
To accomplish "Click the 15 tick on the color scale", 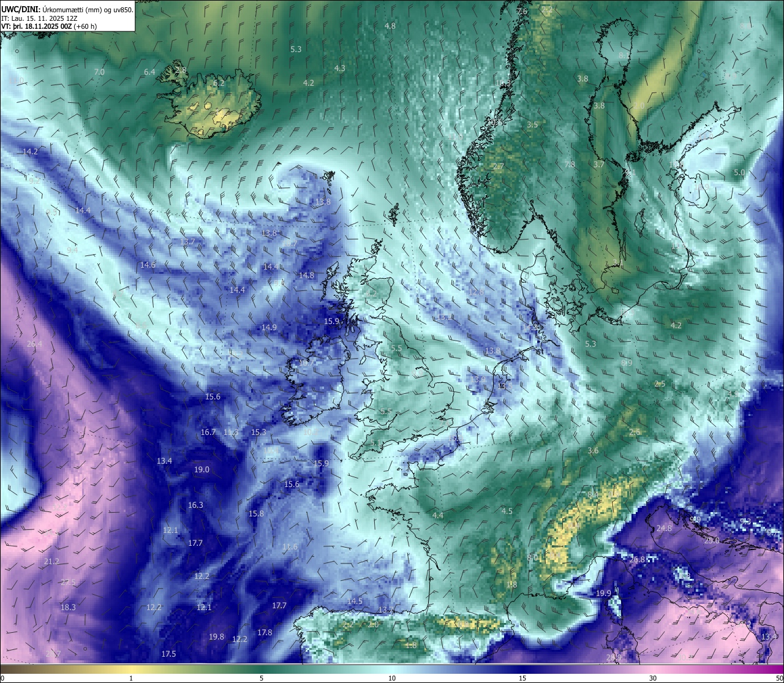I will (522, 677).
